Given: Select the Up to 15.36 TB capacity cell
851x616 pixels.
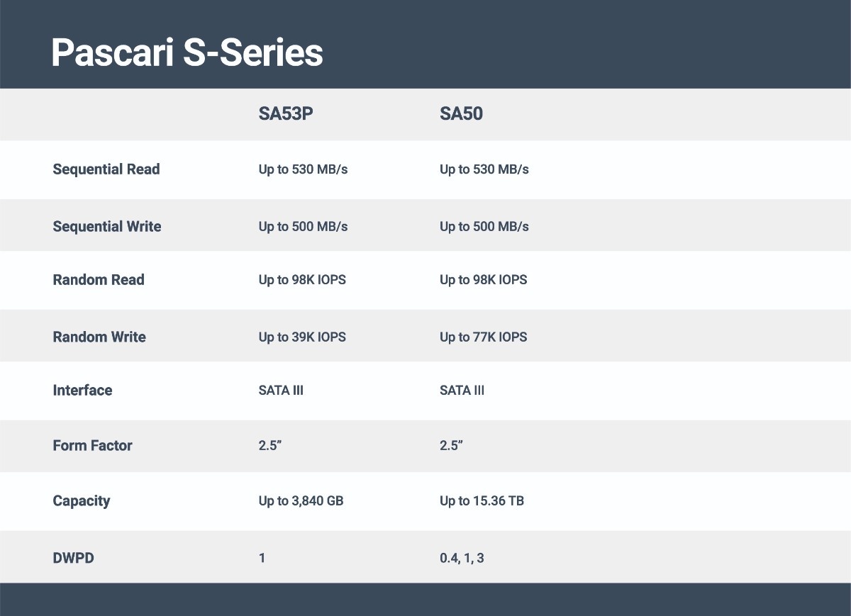Looking at the screenshot, I should tap(482, 501).
